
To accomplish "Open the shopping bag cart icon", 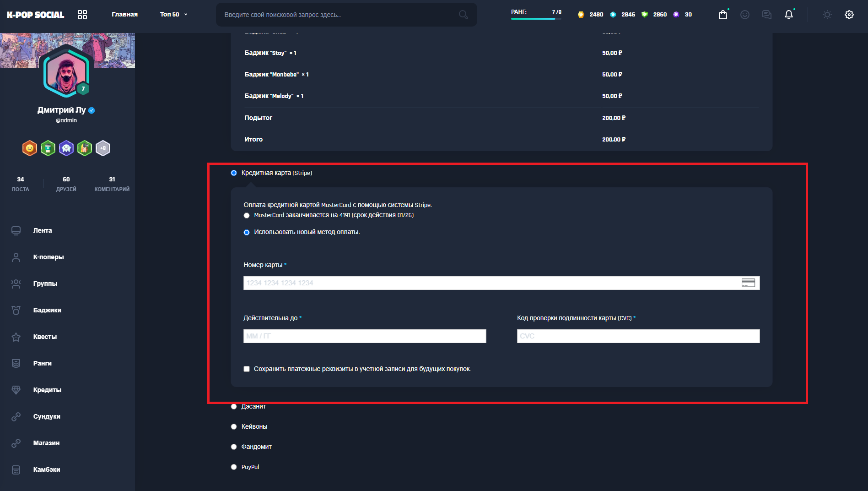I will pyautogui.click(x=722, y=15).
